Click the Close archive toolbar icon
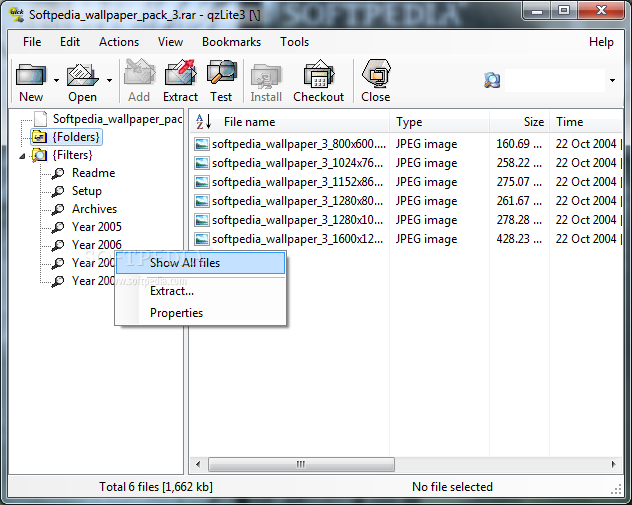The width and height of the screenshot is (632, 505). (x=376, y=73)
